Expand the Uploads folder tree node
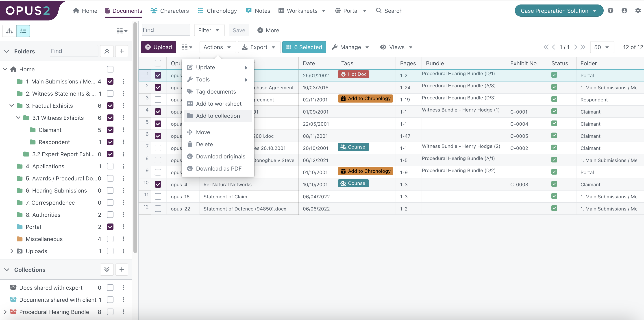The width and height of the screenshot is (644, 320). click(x=11, y=251)
